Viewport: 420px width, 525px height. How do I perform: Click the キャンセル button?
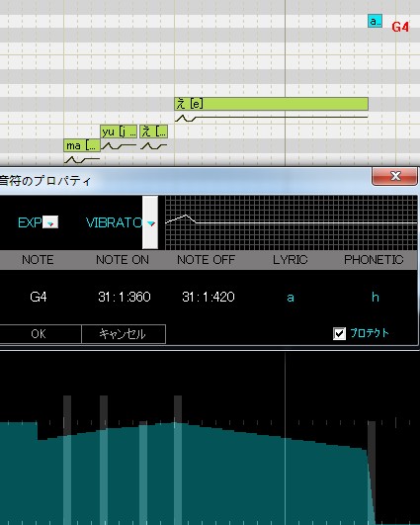(124, 334)
